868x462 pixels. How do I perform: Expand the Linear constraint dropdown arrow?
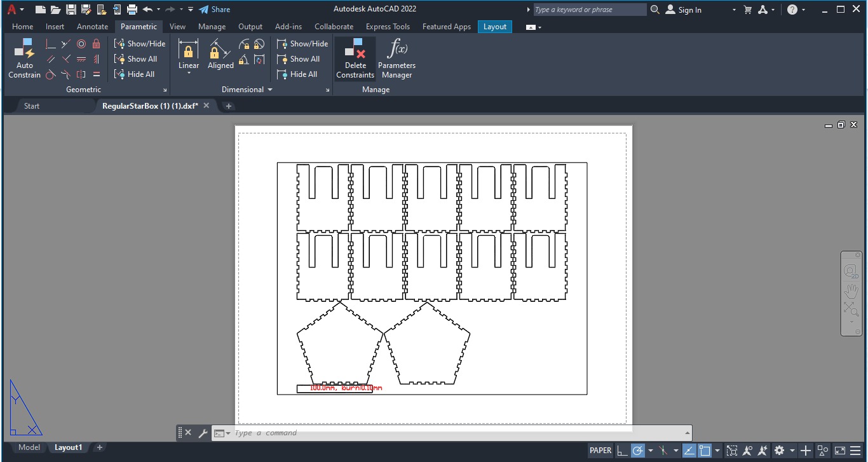(189, 74)
